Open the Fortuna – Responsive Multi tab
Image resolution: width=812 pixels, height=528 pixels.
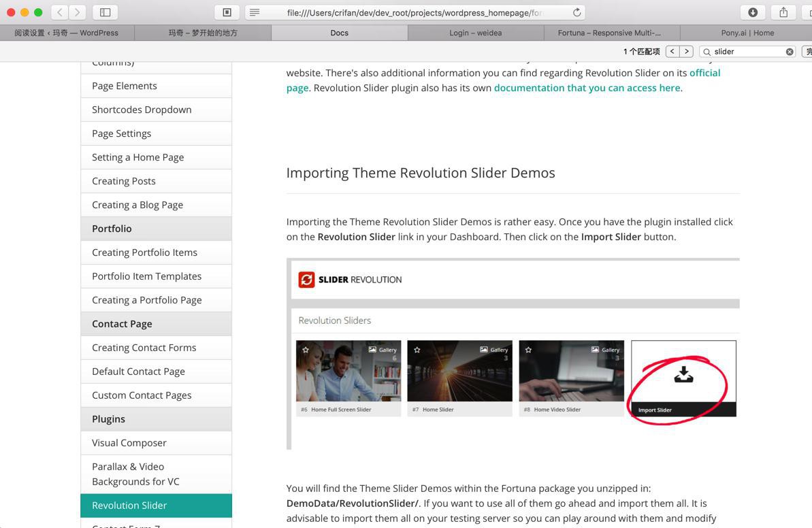pos(612,33)
